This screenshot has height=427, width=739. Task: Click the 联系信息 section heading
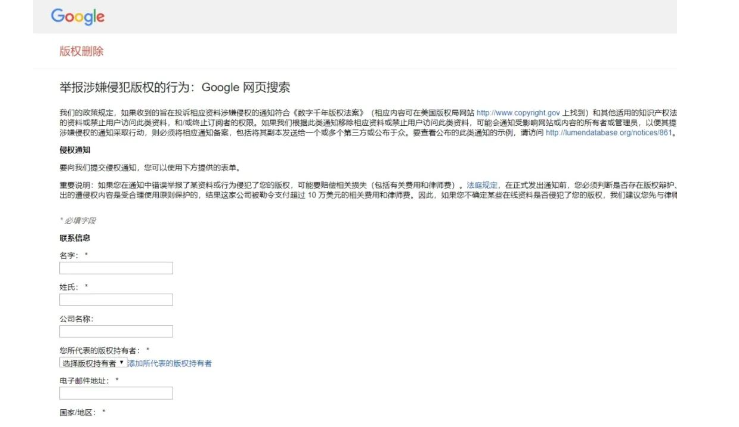click(75, 238)
